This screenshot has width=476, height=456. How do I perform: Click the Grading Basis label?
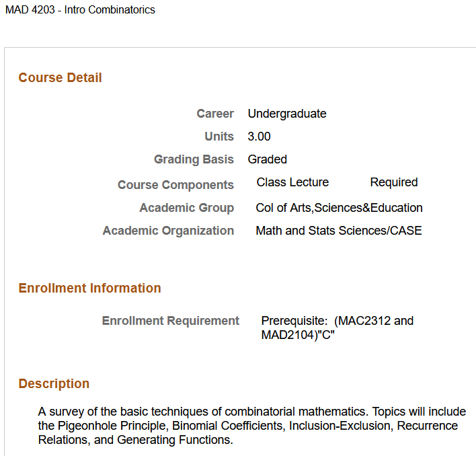(194, 159)
